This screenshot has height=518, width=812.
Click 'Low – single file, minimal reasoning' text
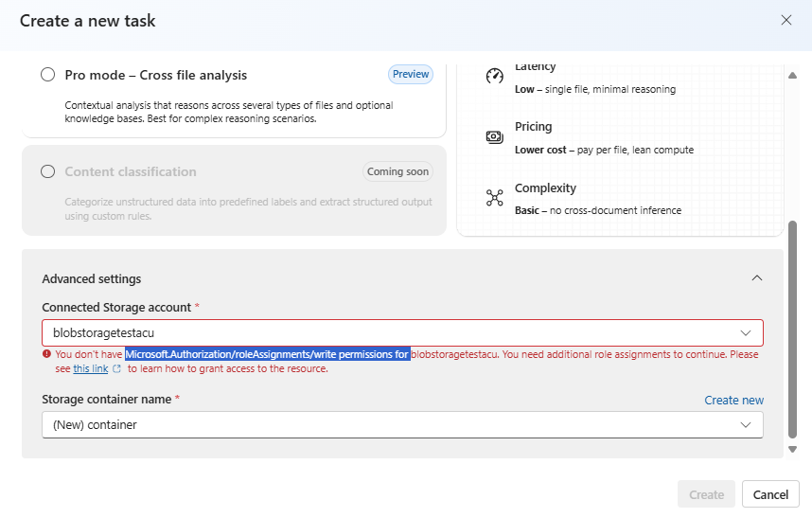(x=595, y=89)
